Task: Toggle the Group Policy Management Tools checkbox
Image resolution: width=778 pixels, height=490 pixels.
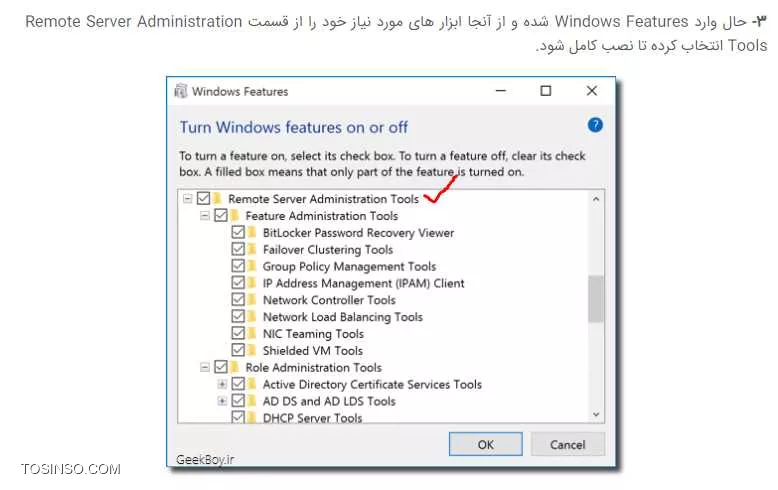Action: pos(238,267)
